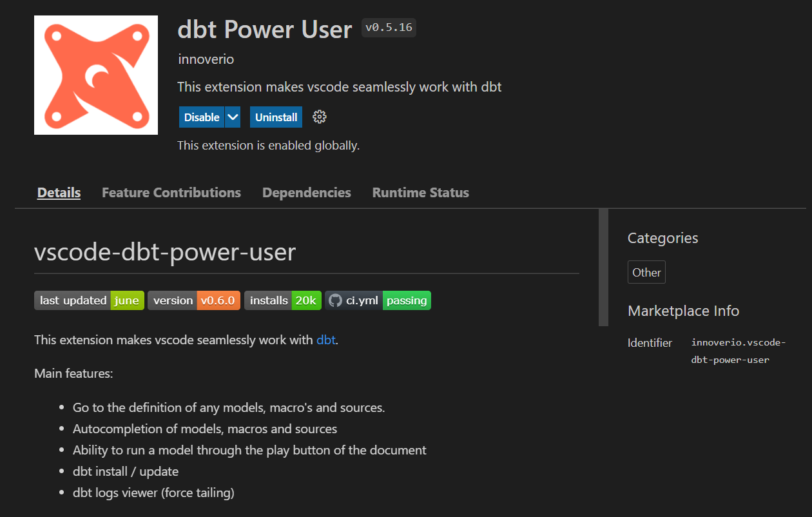The height and width of the screenshot is (517, 812).
Task: Click the GitHub ci.yml passing badge
Action: click(x=378, y=300)
